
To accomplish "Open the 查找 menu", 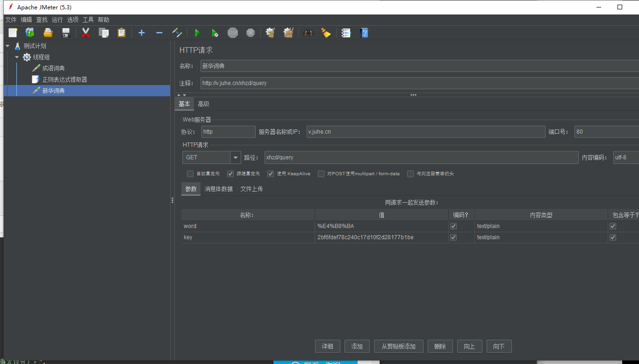I will 42,20.
